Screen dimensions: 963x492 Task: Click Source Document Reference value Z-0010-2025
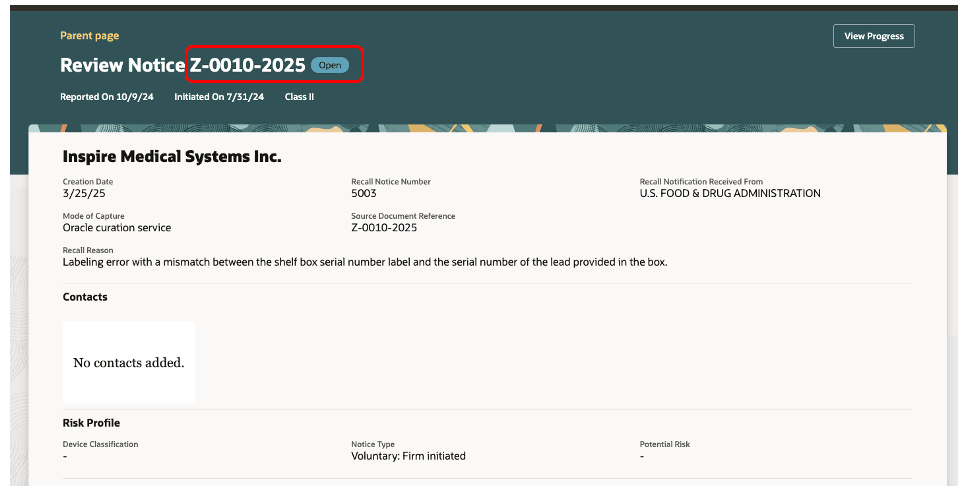[384, 227]
